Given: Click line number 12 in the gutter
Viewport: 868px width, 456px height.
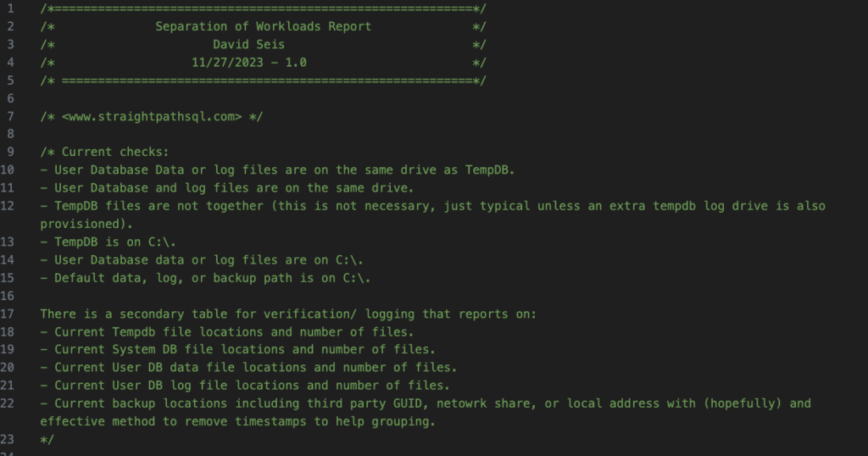Looking at the screenshot, I should click(x=8, y=206).
